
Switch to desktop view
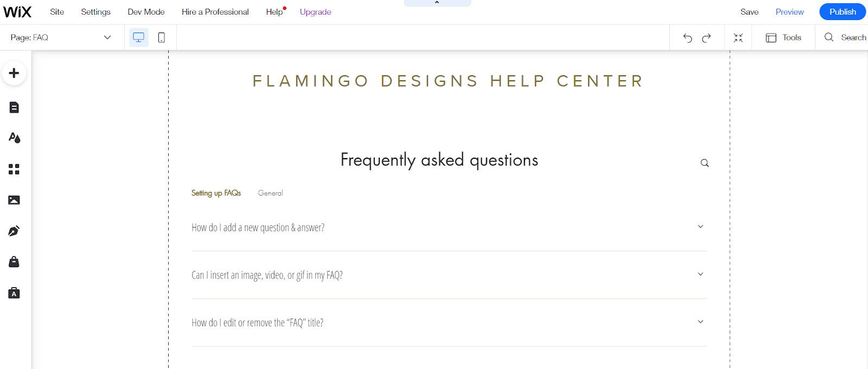tap(139, 37)
